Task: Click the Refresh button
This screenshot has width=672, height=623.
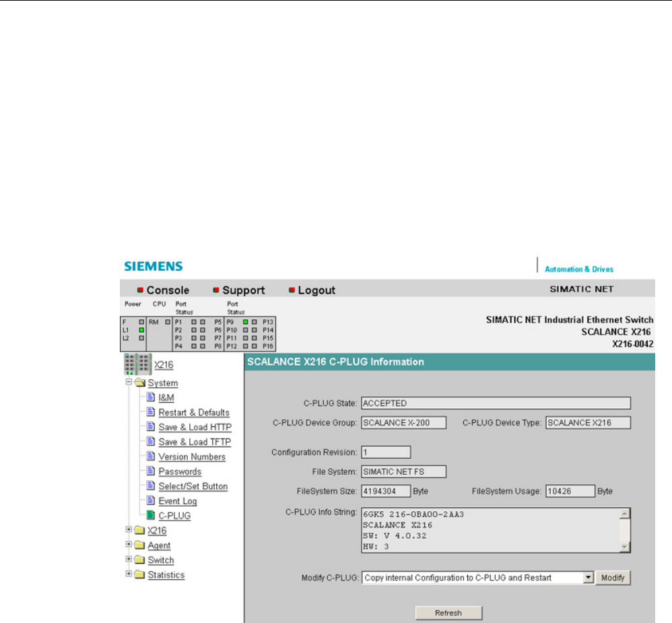Action: [448, 613]
